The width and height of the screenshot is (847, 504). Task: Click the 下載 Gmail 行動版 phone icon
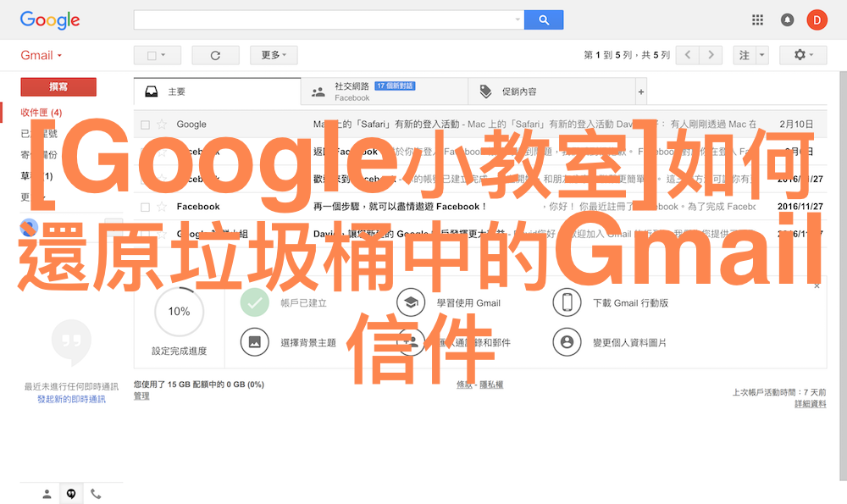coord(567,302)
